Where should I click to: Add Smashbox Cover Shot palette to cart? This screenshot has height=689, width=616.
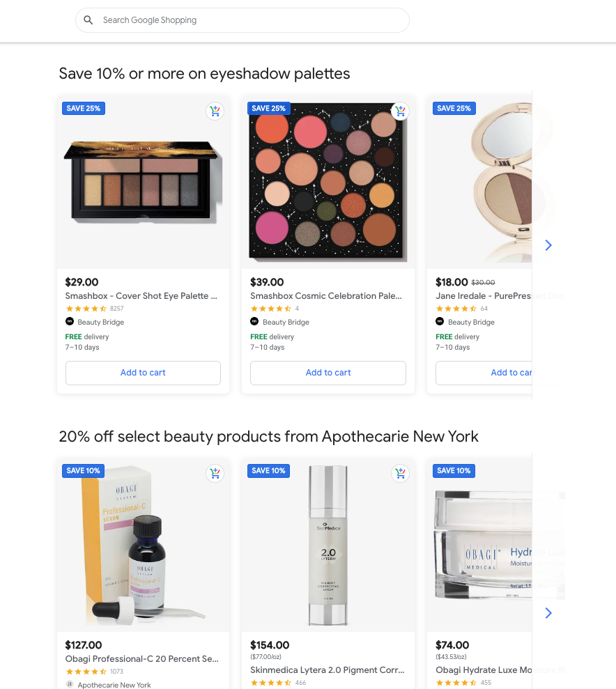pyautogui.click(x=143, y=373)
